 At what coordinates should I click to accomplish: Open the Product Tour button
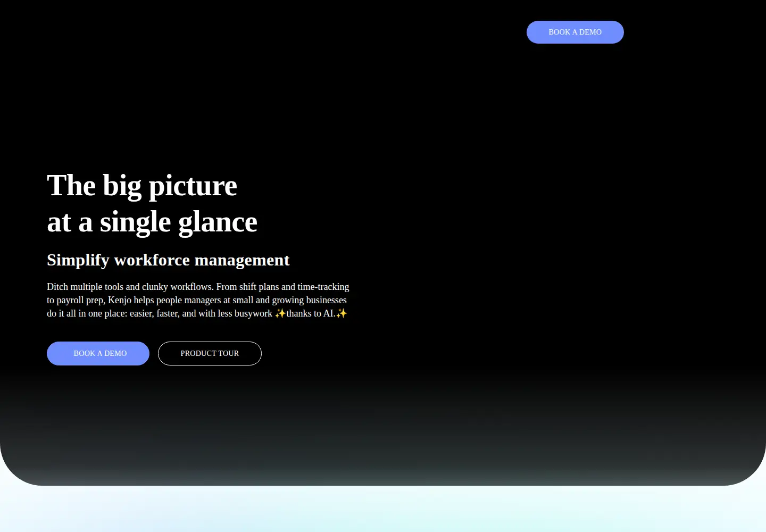(x=210, y=353)
